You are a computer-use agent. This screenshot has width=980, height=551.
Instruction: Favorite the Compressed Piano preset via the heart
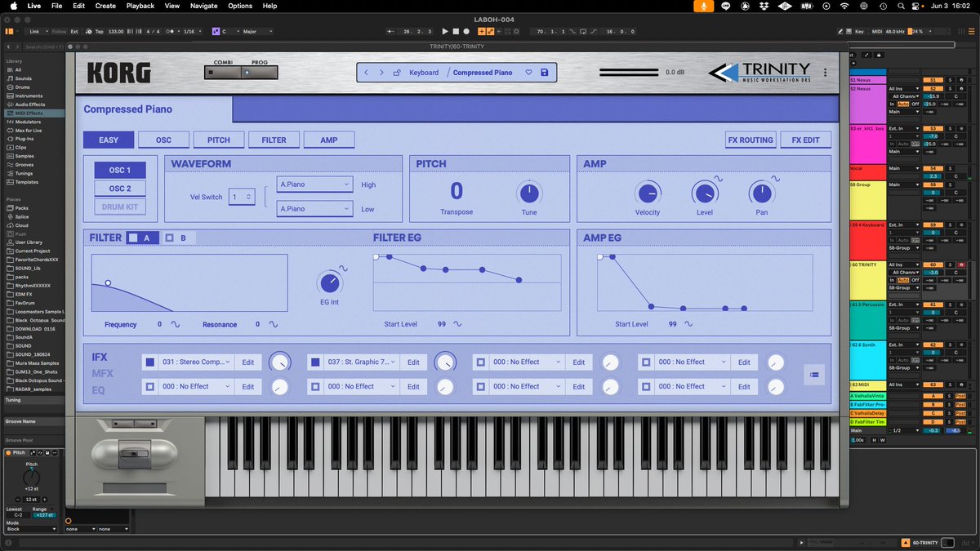coord(528,73)
